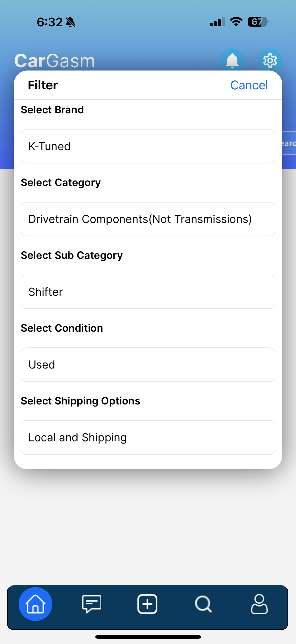This screenshot has width=296, height=644.
Task: Tap the add new listing plus icon
Action: click(x=148, y=604)
